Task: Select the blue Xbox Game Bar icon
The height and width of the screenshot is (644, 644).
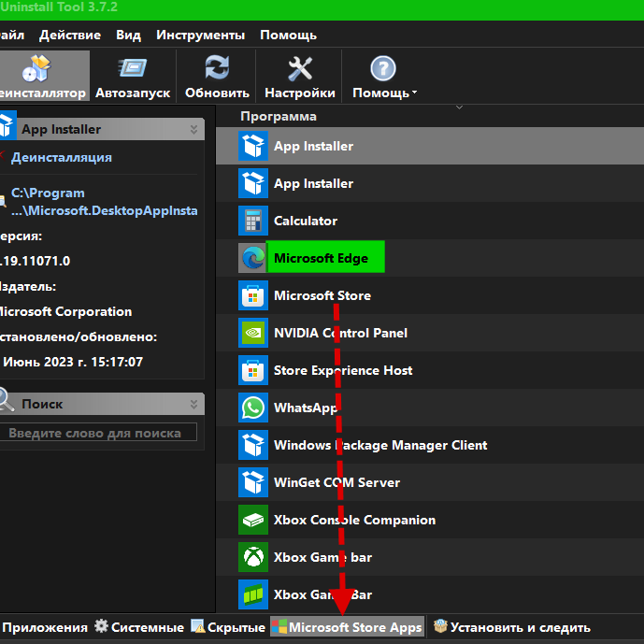Action: tap(253, 594)
